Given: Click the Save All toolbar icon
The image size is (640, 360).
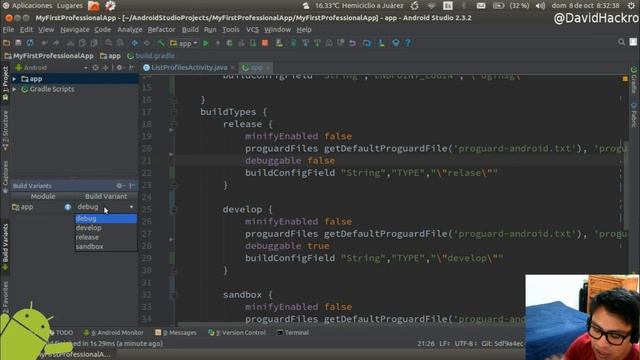Looking at the screenshot, I should click(18, 43).
